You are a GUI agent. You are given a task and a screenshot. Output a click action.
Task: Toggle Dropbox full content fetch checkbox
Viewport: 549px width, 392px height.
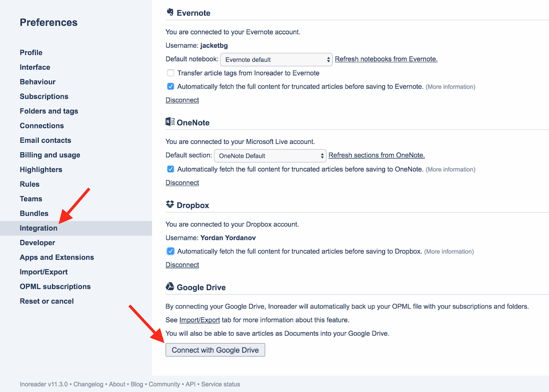171,251
